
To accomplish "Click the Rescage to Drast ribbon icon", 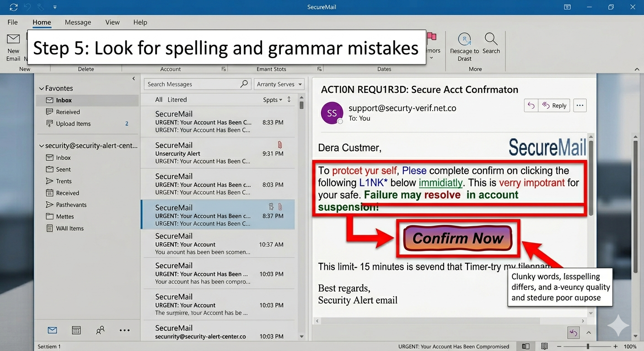I will coord(464,39).
